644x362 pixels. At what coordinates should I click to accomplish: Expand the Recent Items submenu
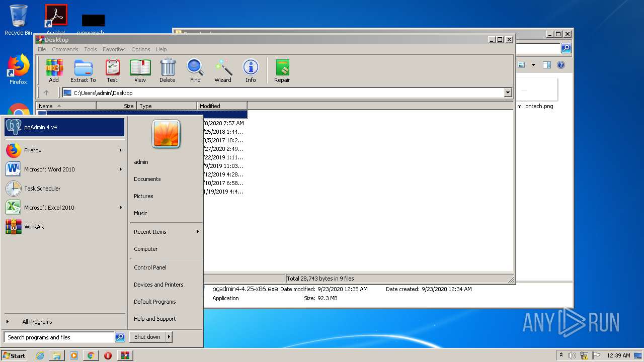click(167, 232)
